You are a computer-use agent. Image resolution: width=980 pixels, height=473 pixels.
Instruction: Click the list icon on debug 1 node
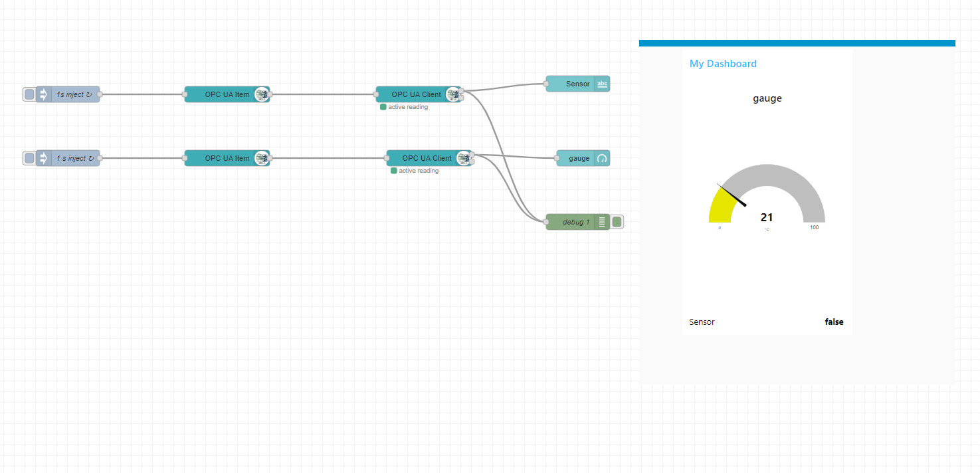coord(602,222)
